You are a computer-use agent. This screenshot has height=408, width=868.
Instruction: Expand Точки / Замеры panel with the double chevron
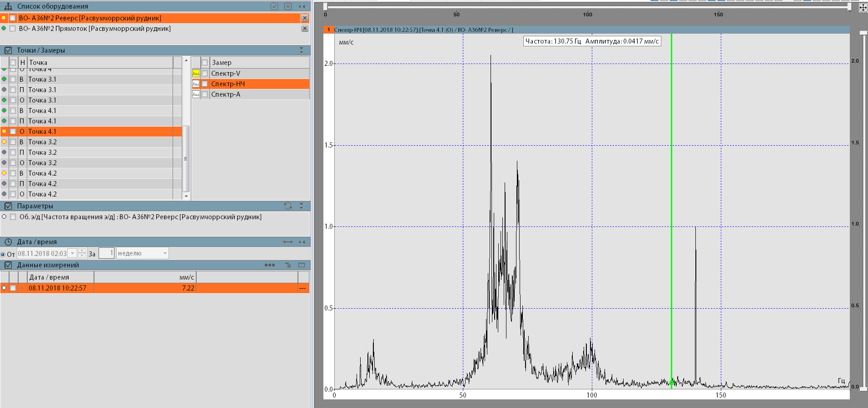tap(302, 50)
